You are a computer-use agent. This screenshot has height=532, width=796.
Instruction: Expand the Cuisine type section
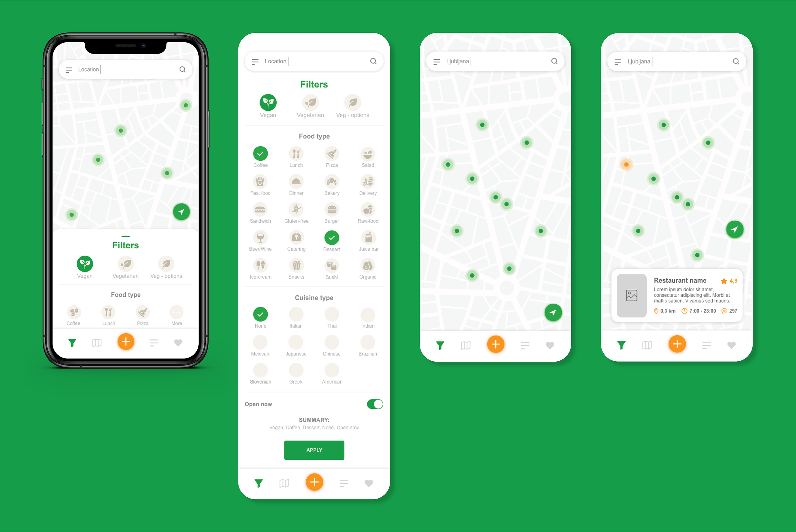pos(314,298)
